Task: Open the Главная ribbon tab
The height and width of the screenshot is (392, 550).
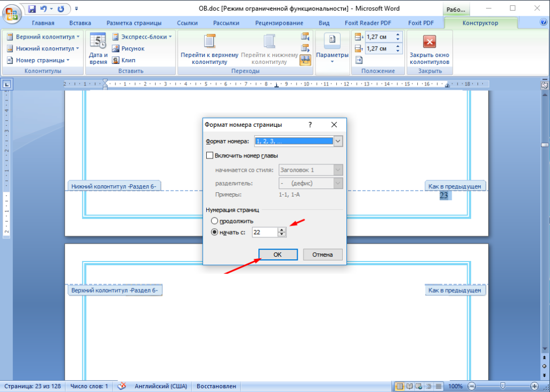Action: [43, 23]
